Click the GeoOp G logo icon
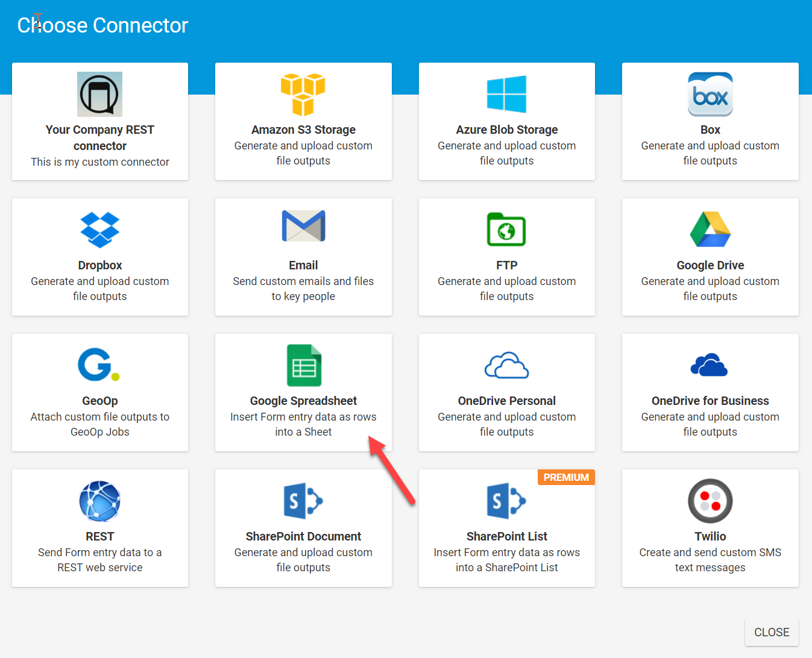Screen dimensions: 812x658 pos(99,365)
